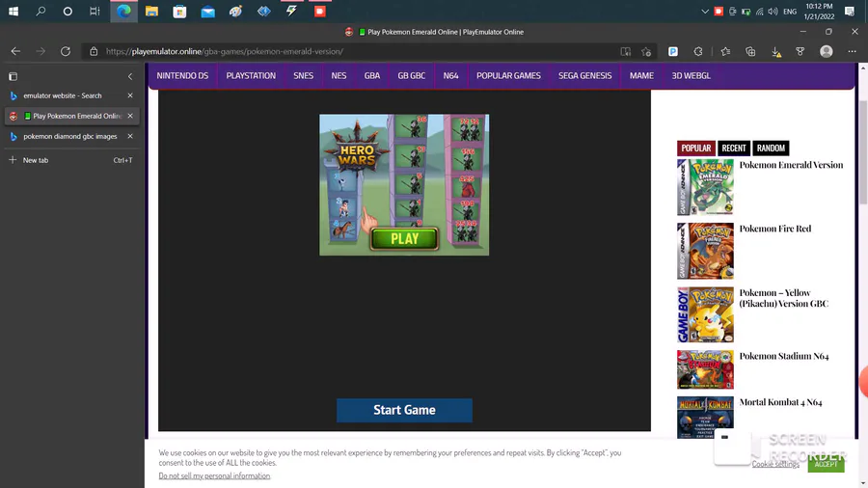Open GB GBC menu item
Image resolution: width=868 pixels, height=488 pixels.
click(411, 76)
